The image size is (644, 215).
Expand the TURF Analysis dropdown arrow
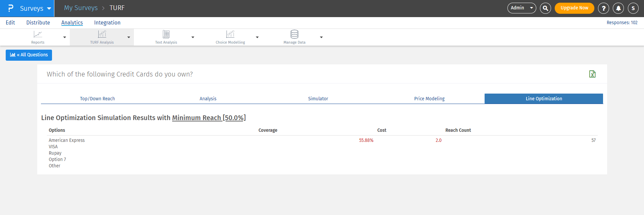click(x=129, y=37)
